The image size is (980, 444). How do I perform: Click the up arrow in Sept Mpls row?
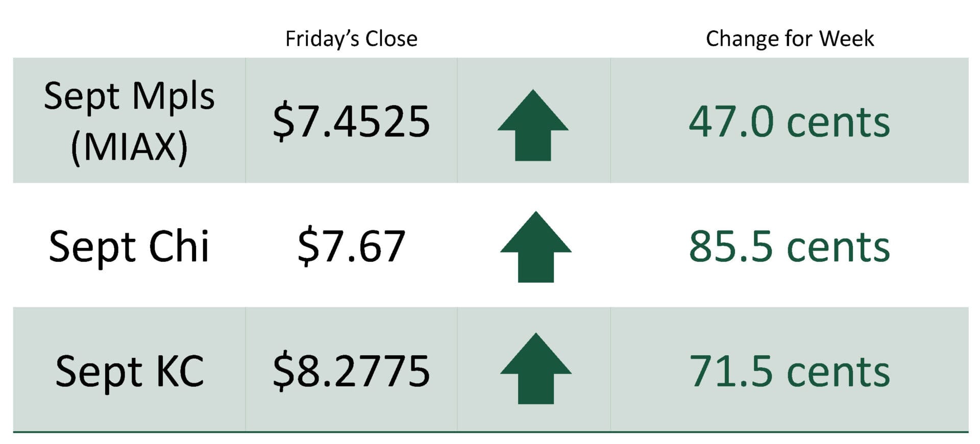point(533,125)
